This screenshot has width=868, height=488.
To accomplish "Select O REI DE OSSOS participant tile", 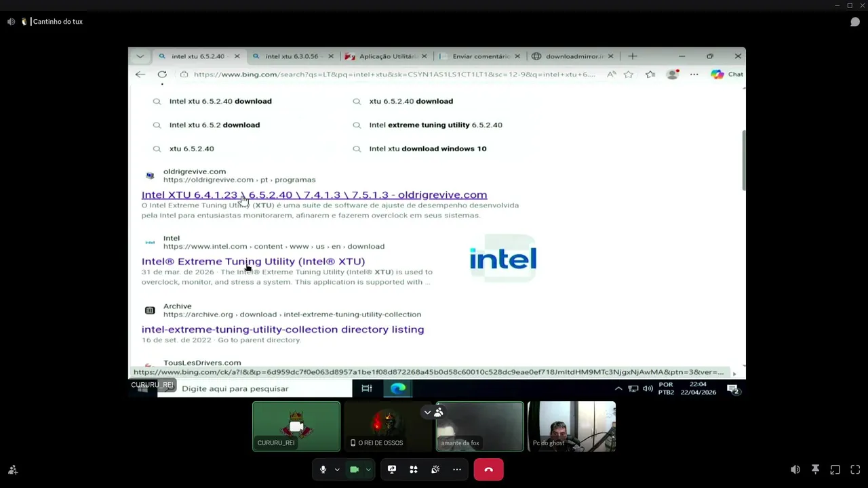I will pyautogui.click(x=388, y=426).
